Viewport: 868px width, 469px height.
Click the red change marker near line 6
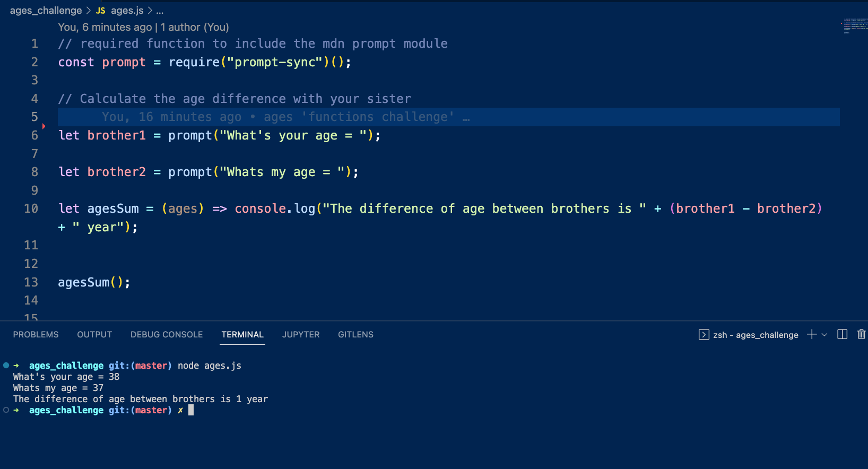[x=44, y=126]
